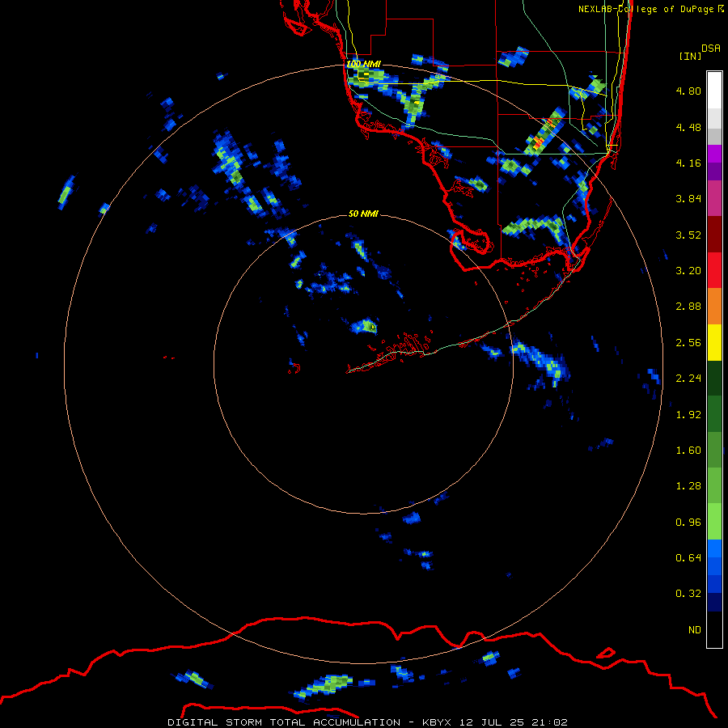The width and height of the screenshot is (728, 728).
Task: Click the 0.96 legend value
Action: [688, 523]
